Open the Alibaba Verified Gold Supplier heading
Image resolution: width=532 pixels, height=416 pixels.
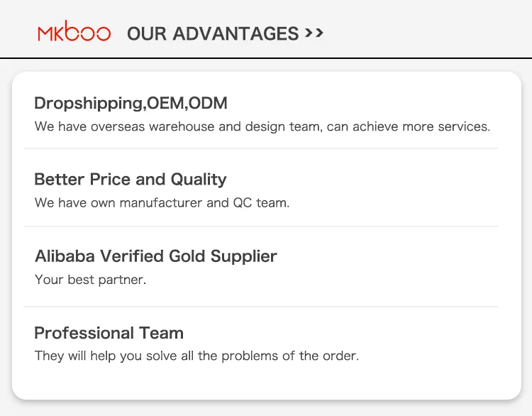tap(155, 256)
